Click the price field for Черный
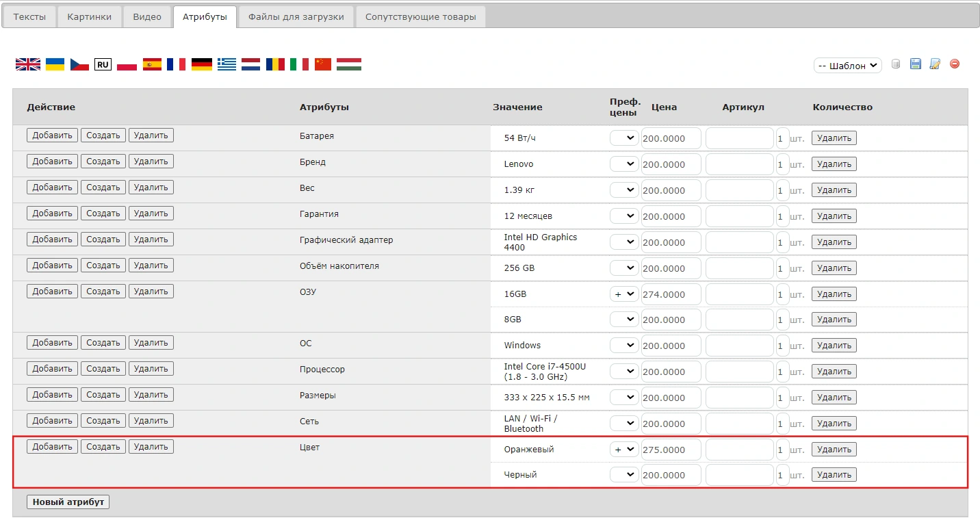This screenshot has height=518, width=980. [x=671, y=476]
